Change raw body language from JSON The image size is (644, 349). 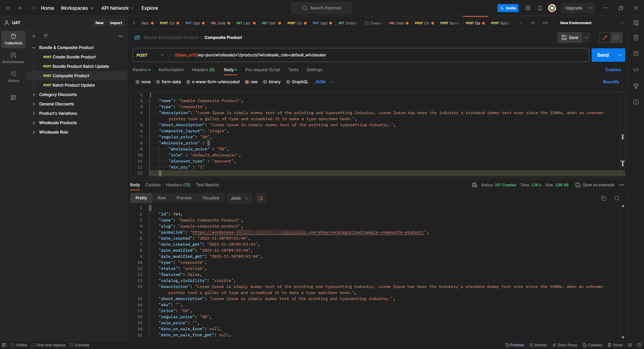click(324, 82)
